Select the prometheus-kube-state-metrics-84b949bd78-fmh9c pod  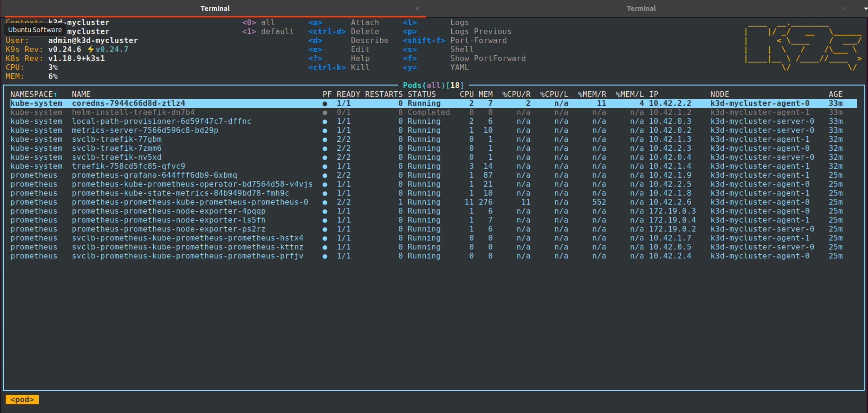[x=434, y=193]
